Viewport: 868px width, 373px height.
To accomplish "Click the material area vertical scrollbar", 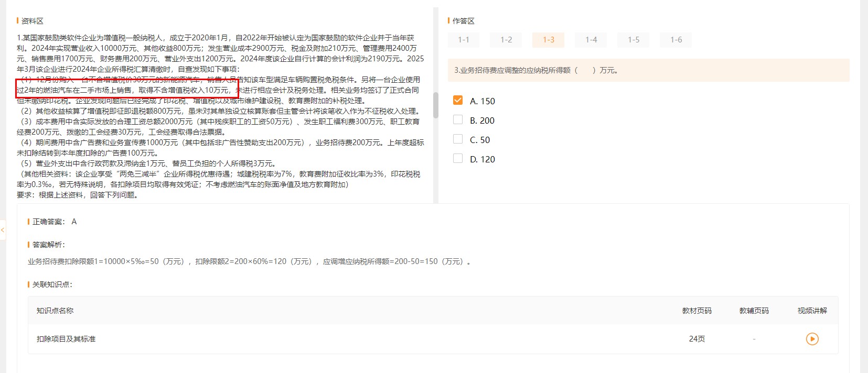I will point(435,105).
